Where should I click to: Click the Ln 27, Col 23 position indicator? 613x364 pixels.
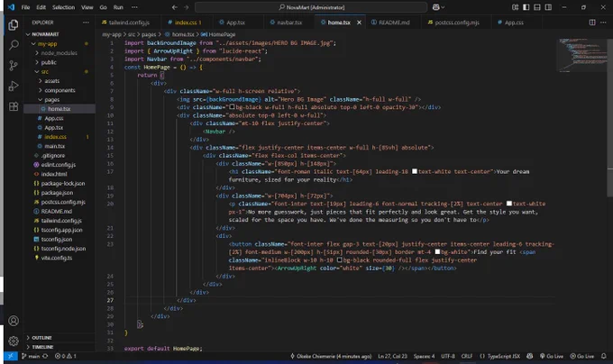coord(392,356)
